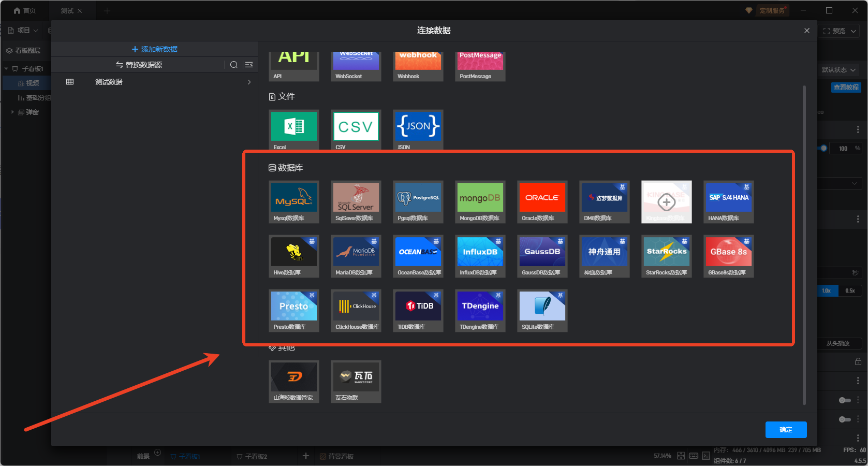The image size is (868, 466).
Task: Choose the SQLite数据库 tile
Action: [542, 311]
